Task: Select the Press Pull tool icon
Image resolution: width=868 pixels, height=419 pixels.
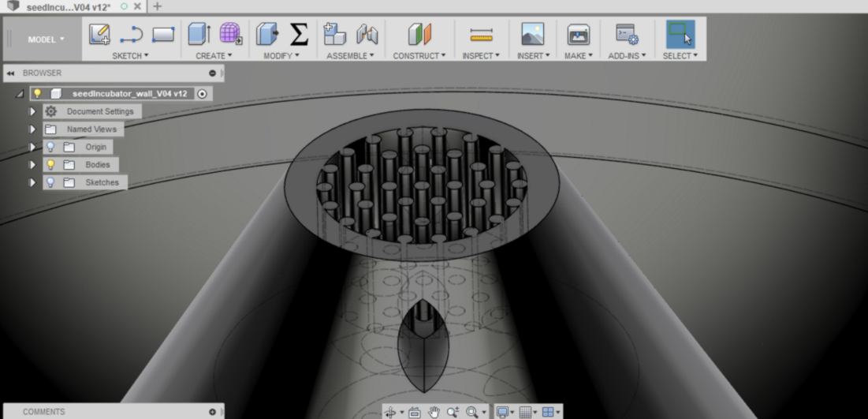Action: (266, 35)
